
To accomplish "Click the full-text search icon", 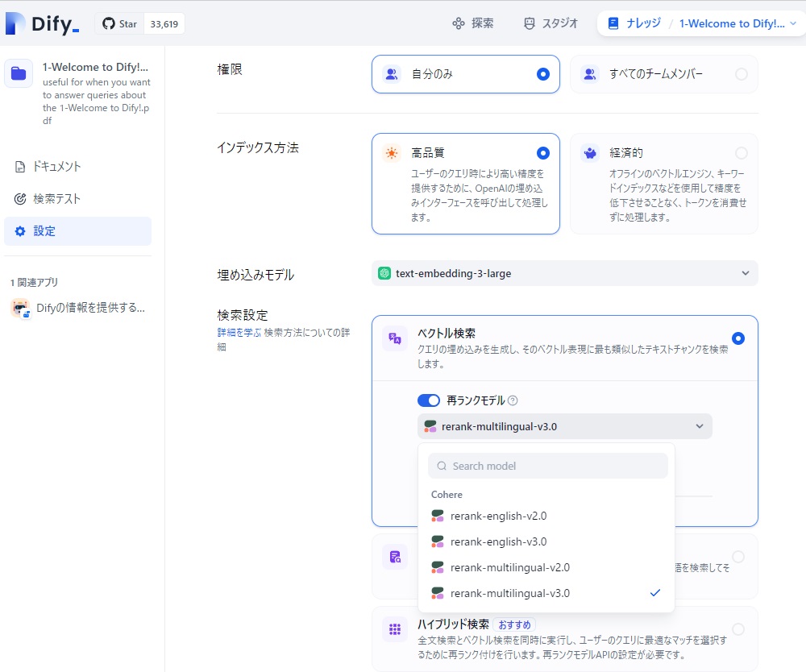I will click(395, 557).
